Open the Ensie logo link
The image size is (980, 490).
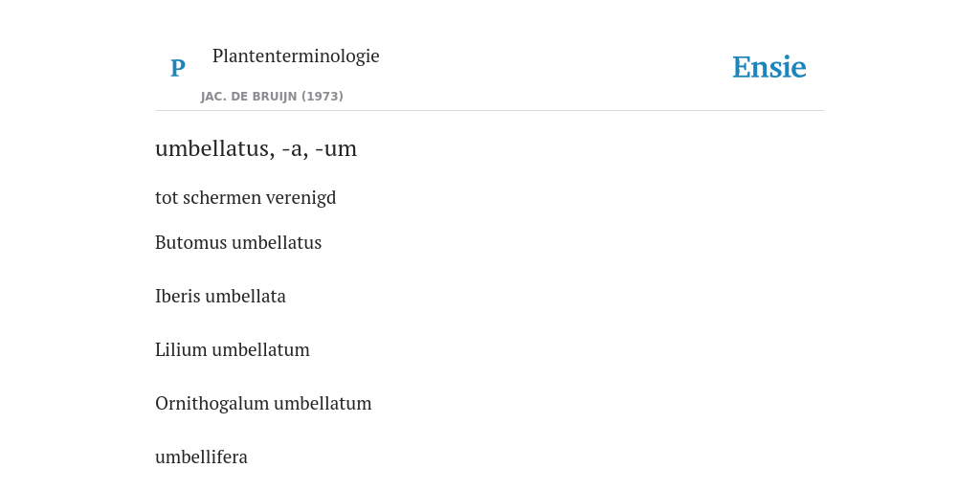pos(769,67)
